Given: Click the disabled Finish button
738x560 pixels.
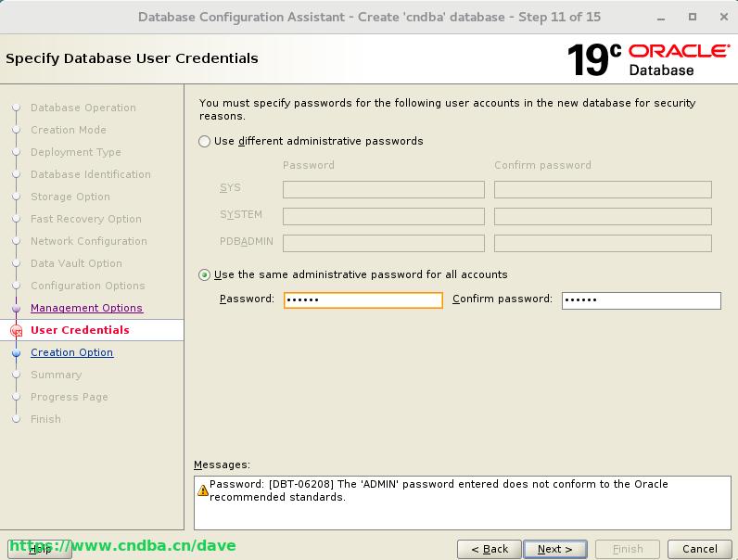Looking at the screenshot, I should 628,549.
